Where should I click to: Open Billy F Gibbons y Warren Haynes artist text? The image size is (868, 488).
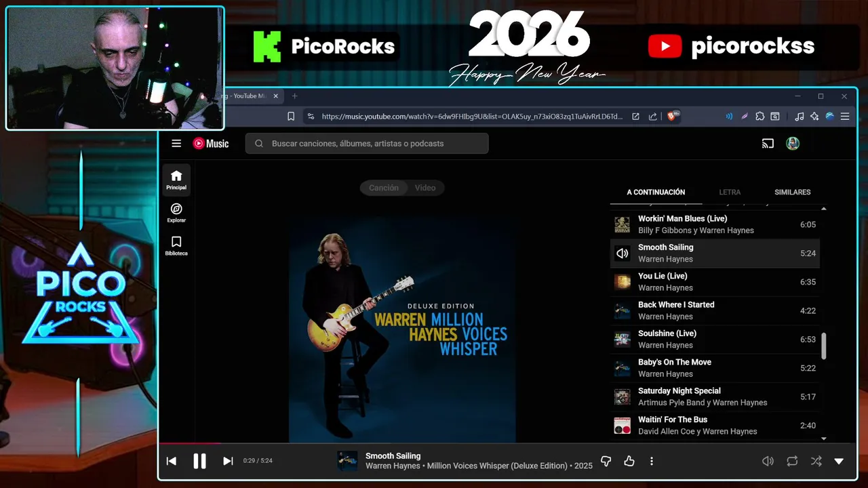[x=696, y=230]
